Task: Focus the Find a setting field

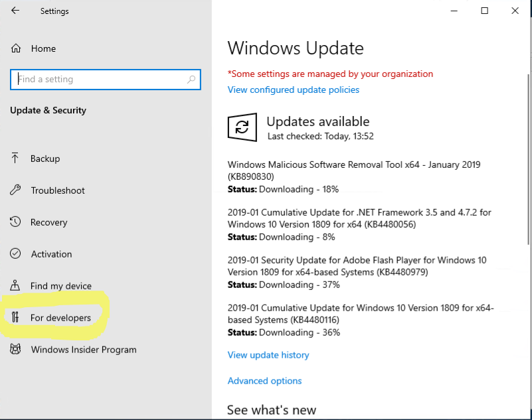Action: (106, 80)
